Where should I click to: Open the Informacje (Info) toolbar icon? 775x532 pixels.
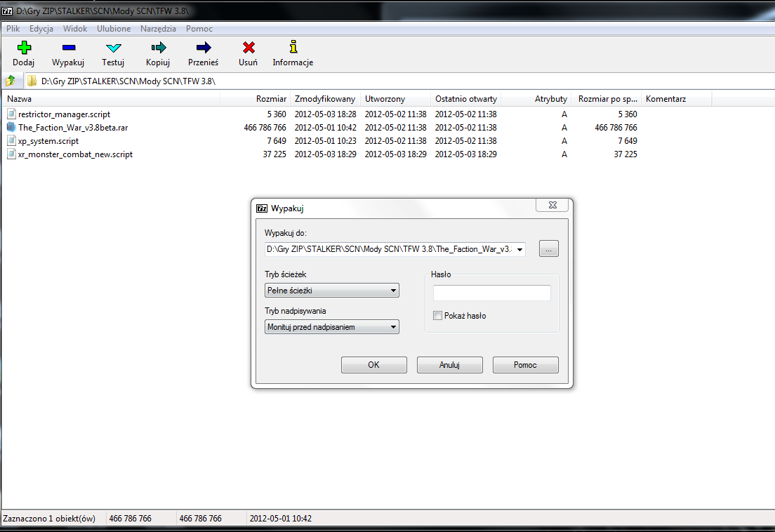293,47
